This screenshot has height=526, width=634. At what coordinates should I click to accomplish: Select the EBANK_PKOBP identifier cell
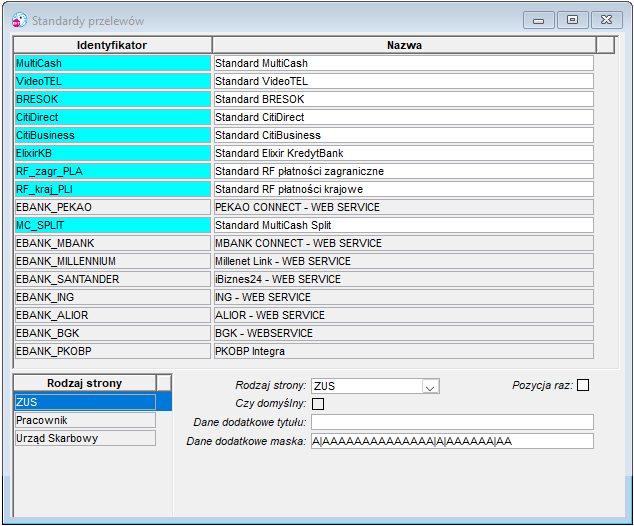113,351
